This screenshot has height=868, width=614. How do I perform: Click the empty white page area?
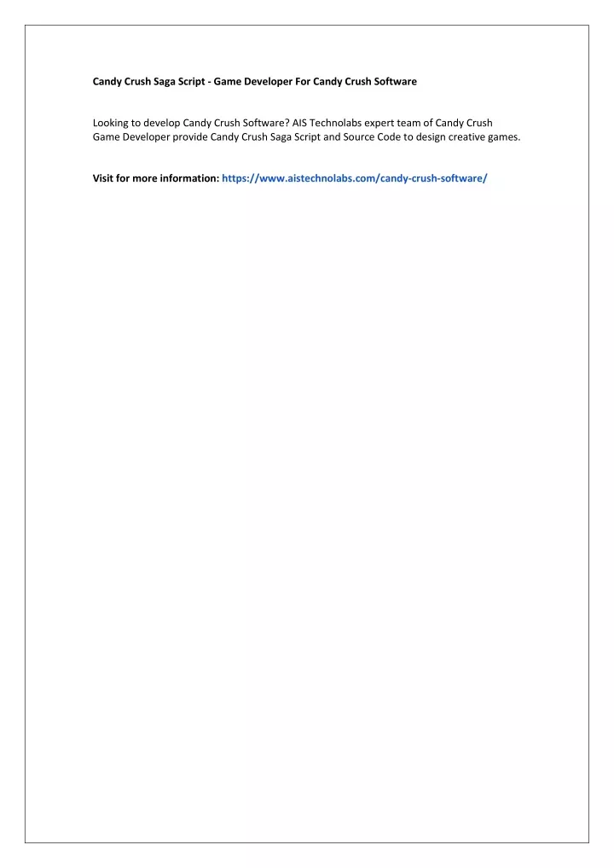tap(307, 498)
